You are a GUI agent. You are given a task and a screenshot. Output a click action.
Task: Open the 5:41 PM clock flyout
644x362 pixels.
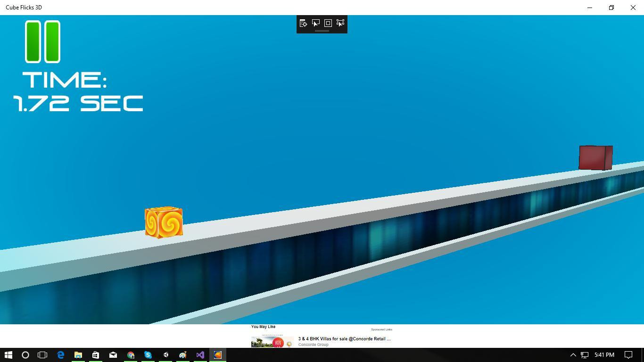[x=604, y=355]
